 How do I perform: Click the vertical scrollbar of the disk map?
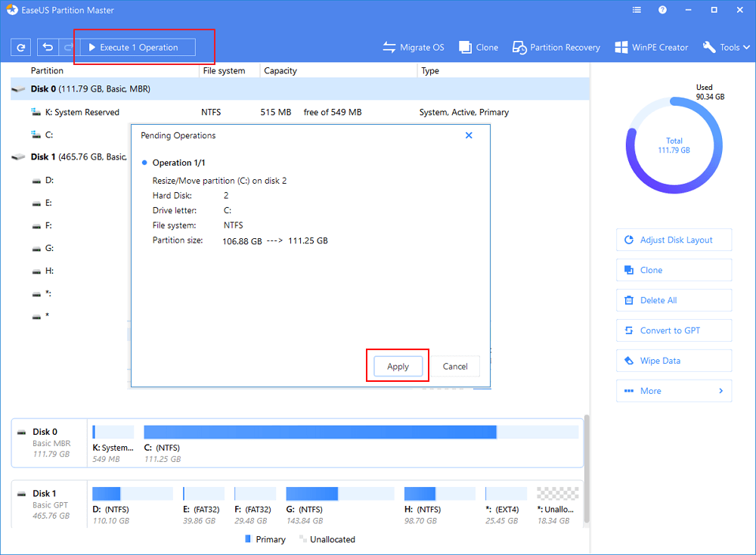pyautogui.click(x=587, y=468)
